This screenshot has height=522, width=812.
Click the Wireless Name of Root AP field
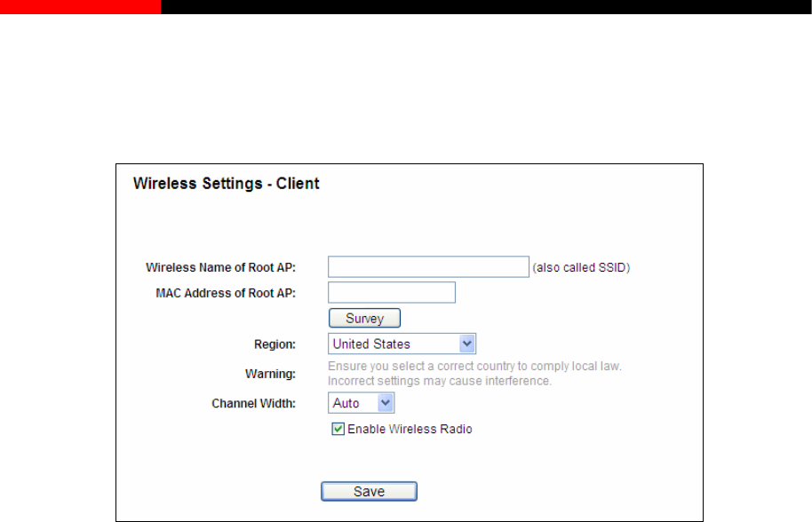428,267
